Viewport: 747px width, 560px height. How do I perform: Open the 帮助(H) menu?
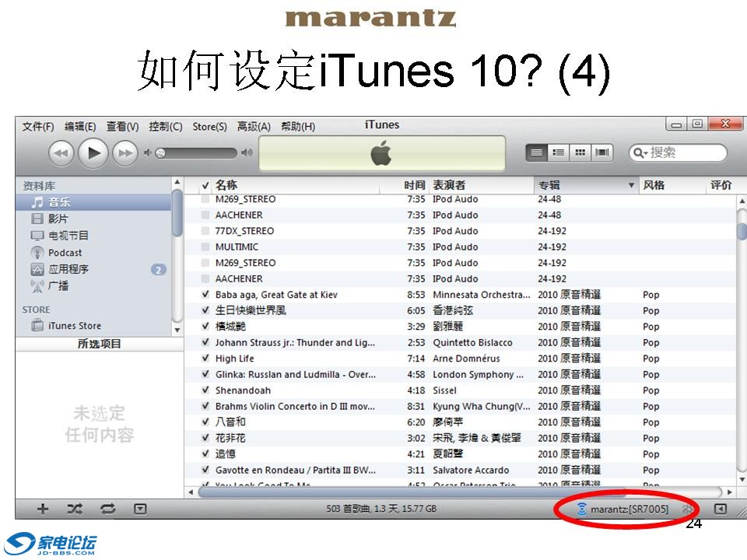tap(298, 127)
